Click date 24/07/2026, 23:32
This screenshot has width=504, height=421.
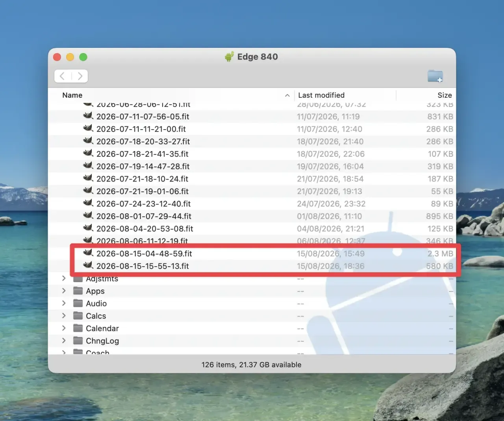tap(331, 204)
